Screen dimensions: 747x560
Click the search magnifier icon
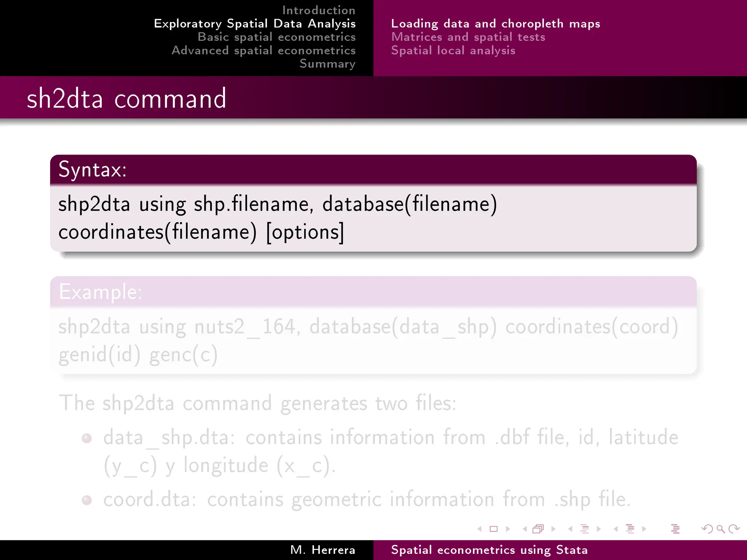point(721,529)
